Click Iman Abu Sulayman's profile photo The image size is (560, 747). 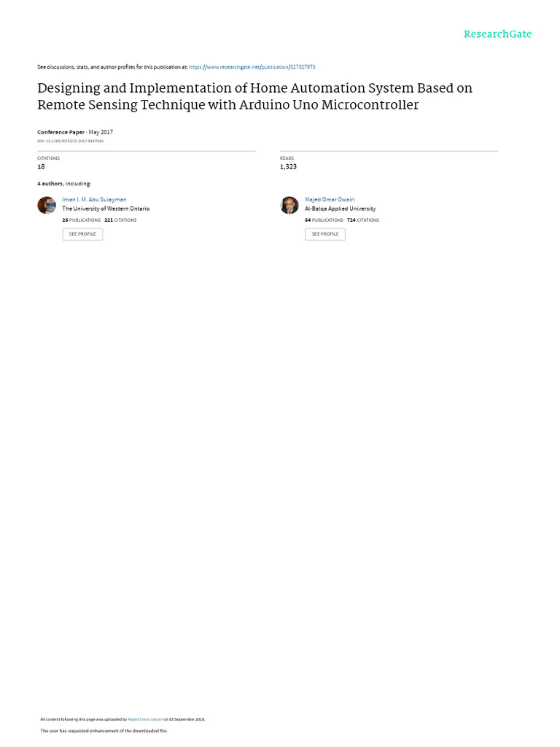(47, 206)
